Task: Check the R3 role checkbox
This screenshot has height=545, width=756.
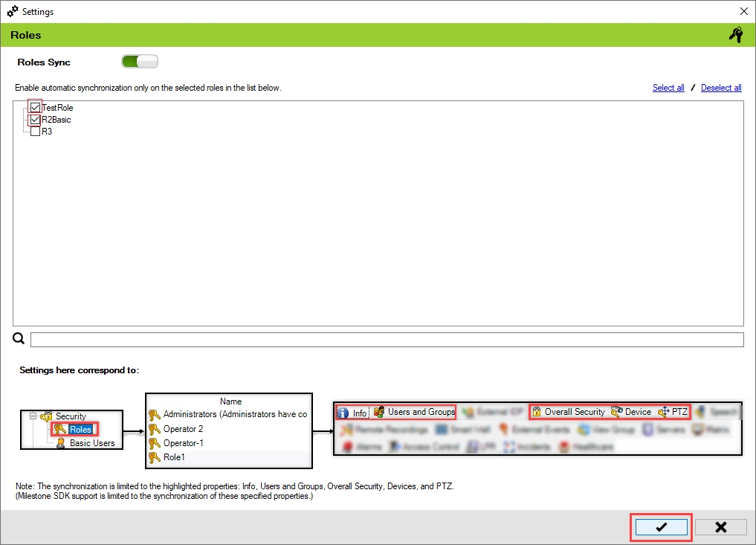Action: (x=35, y=132)
